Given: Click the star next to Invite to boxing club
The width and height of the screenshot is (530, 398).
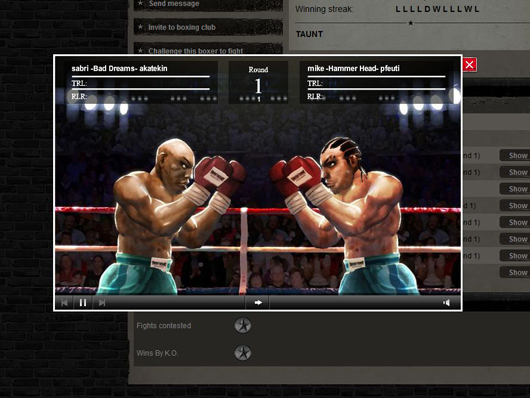Looking at the screenshot, I should [x=140, y=27].
